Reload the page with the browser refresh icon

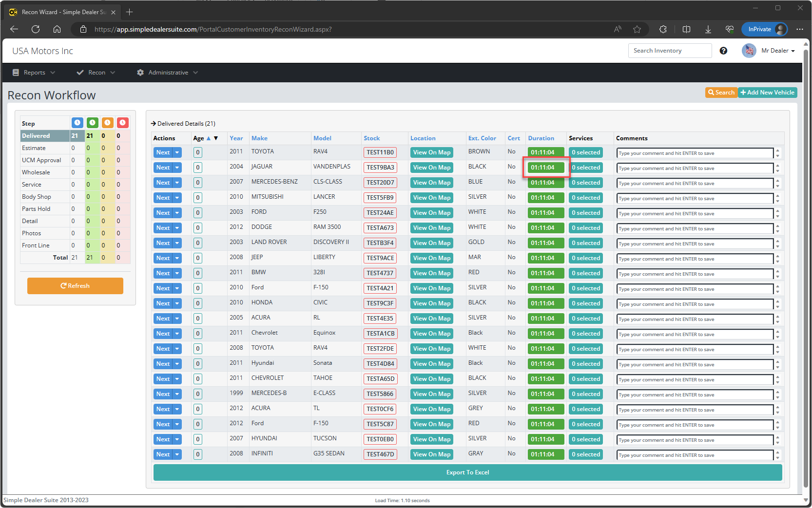click(36, 29)
